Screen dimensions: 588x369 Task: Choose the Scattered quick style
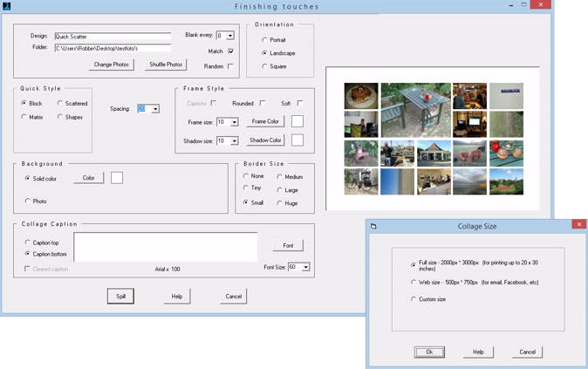click(60, 103)
